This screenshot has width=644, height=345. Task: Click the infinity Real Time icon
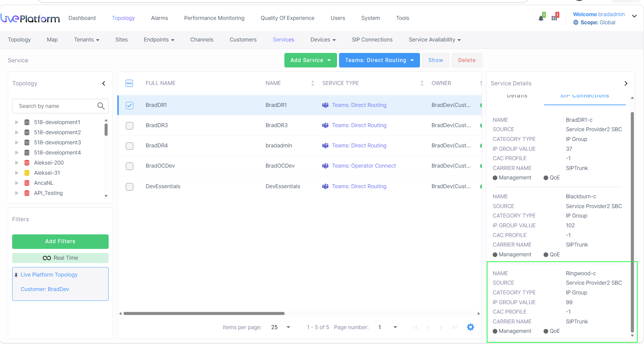point(47,258)
